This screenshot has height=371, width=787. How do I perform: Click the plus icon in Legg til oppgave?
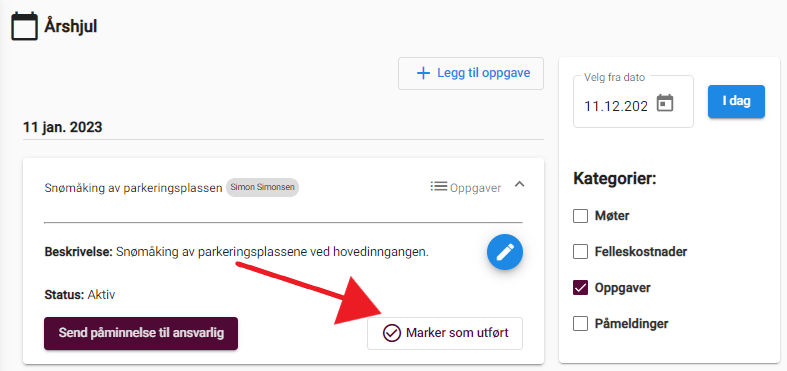coord(424,73)
